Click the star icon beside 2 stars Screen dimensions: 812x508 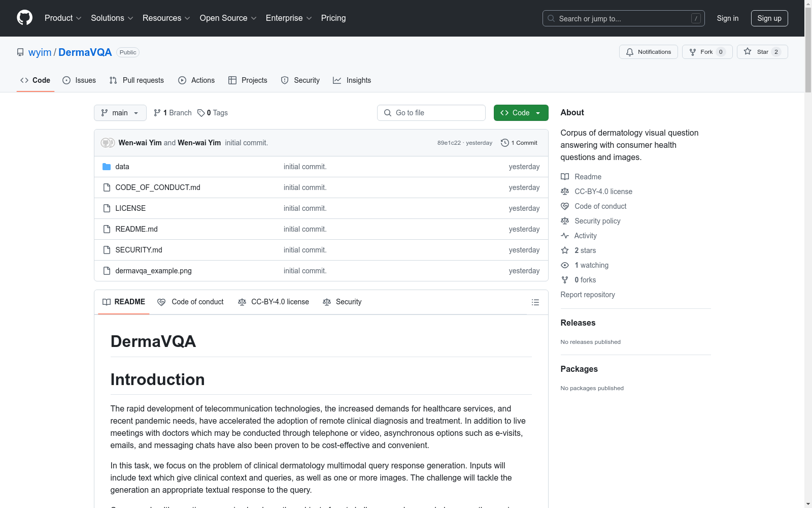(x=565, y=250)
